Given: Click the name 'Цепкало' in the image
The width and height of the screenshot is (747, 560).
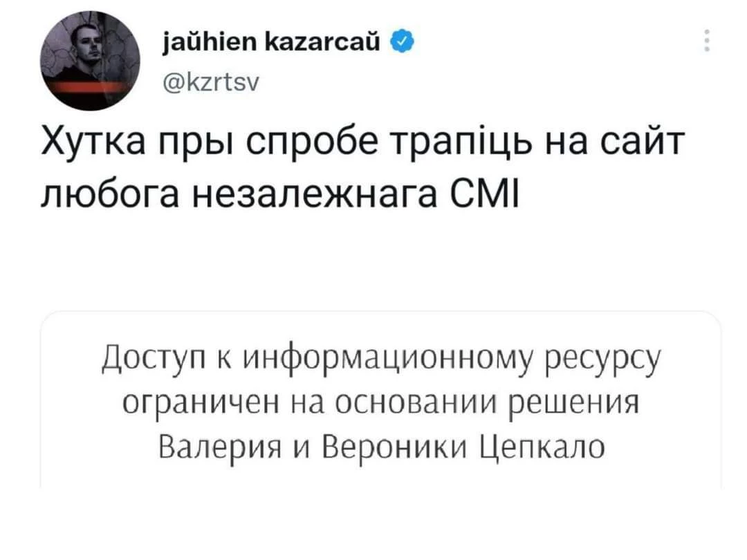Looking at the screenshot, I should click(x=542, y=447).
